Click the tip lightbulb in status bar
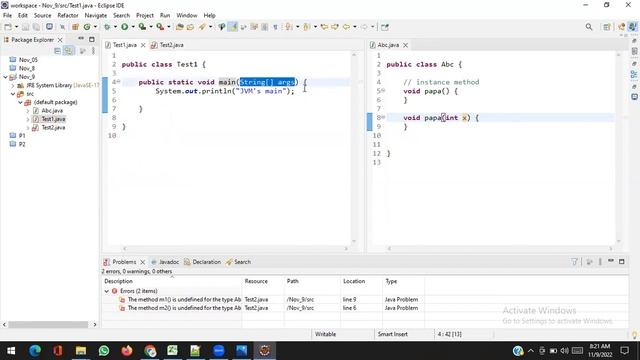Viewport: 640px width, 360px height. [634, 334]
